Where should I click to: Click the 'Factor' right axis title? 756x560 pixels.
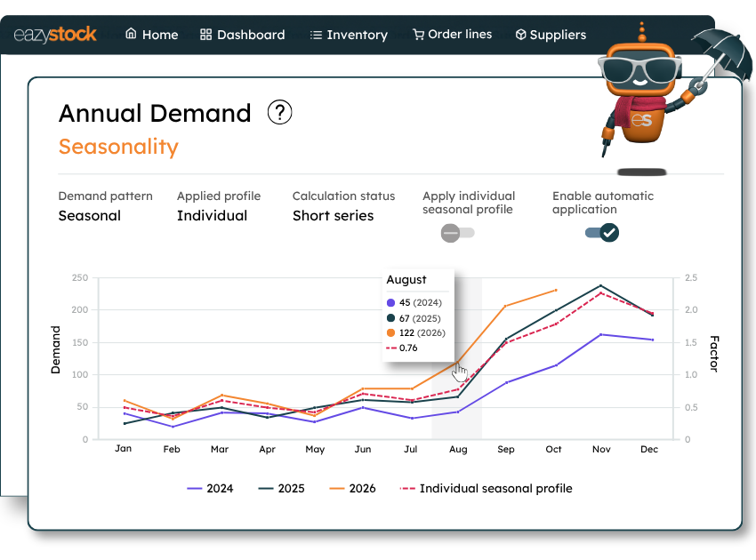click(714, 354)
